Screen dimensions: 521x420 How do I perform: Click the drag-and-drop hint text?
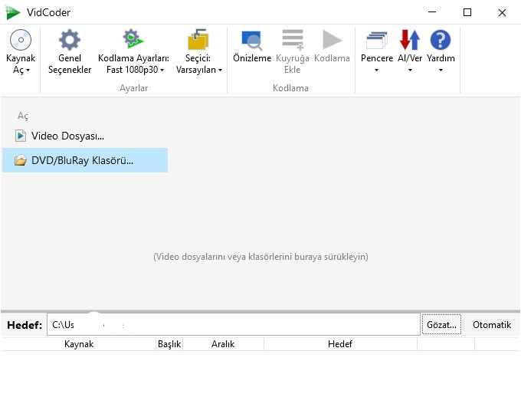point(260,257)
